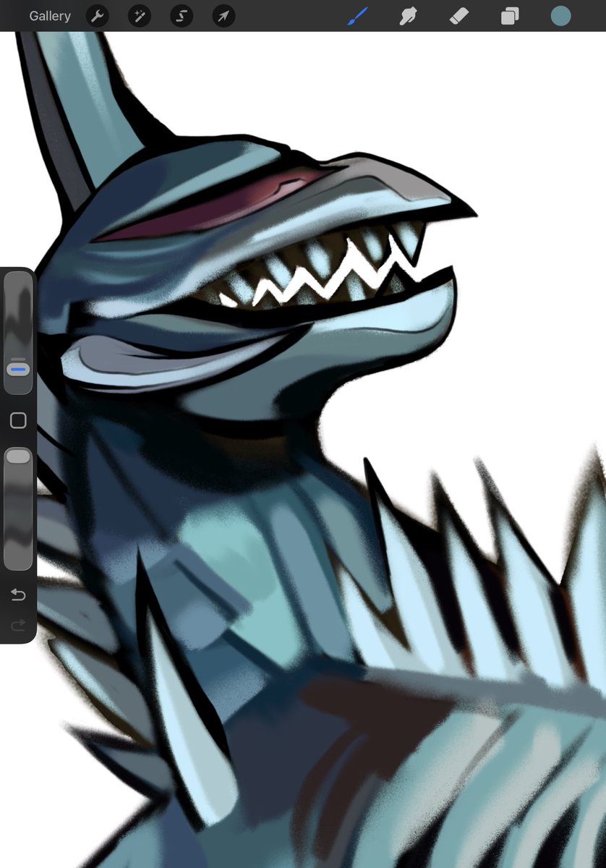Image resolution: width=606 pixels, height=868 pixels.
Task: Select the Eraser tool
Action: click(x=459, y=16)
